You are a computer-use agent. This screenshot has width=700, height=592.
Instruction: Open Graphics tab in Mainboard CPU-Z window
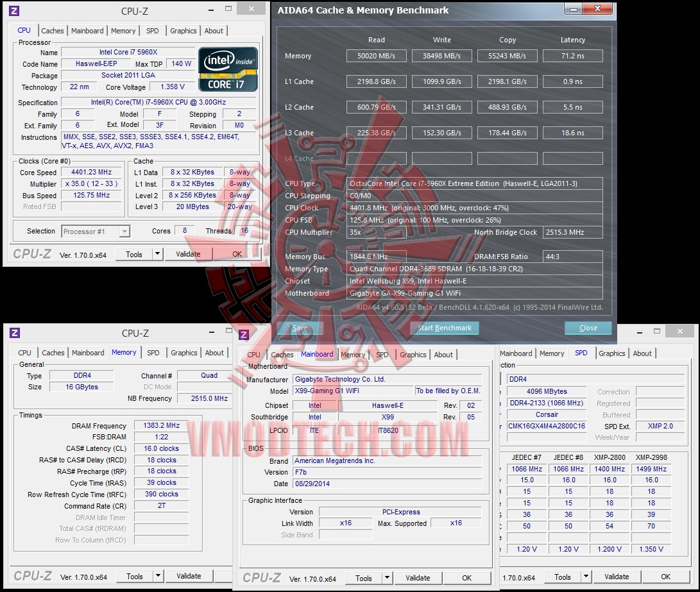(413, 355)
